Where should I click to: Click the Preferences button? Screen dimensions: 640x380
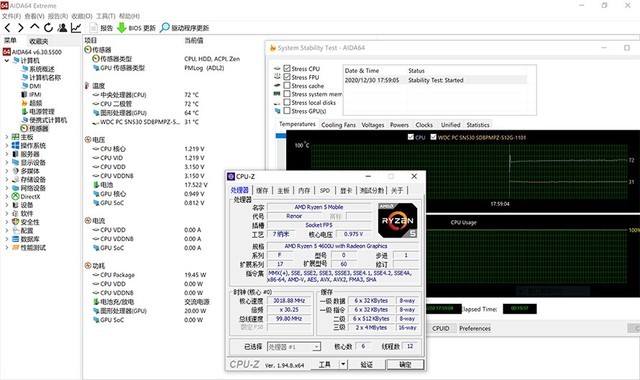pyautogui.click(x=475, y=328)
